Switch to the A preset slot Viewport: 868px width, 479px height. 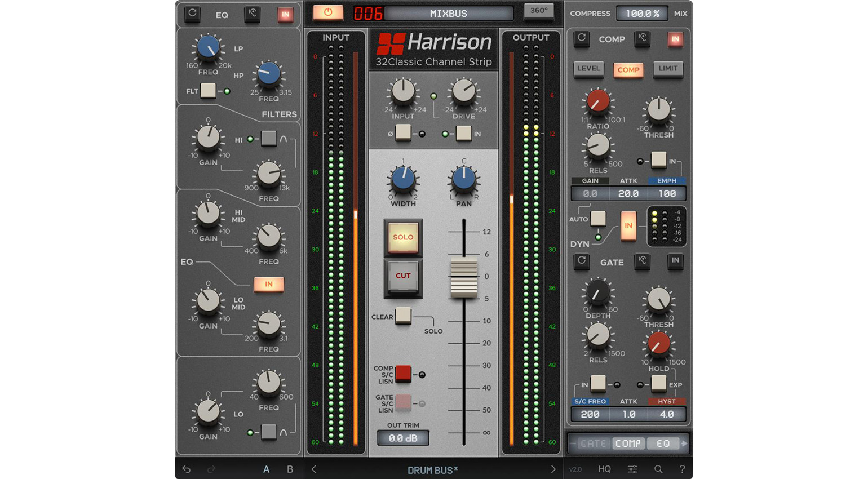click(x=266, y=469)
